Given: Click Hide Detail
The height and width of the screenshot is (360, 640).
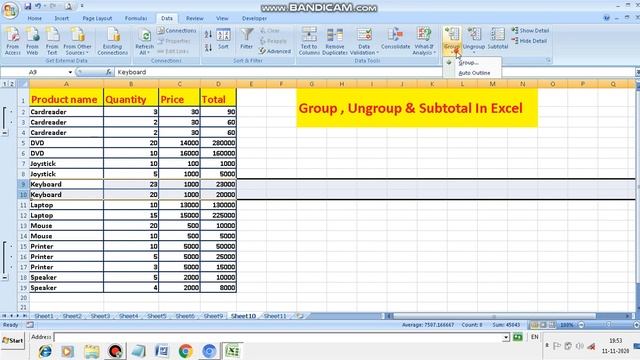Looking at the screenshot, I should point(529,41).
